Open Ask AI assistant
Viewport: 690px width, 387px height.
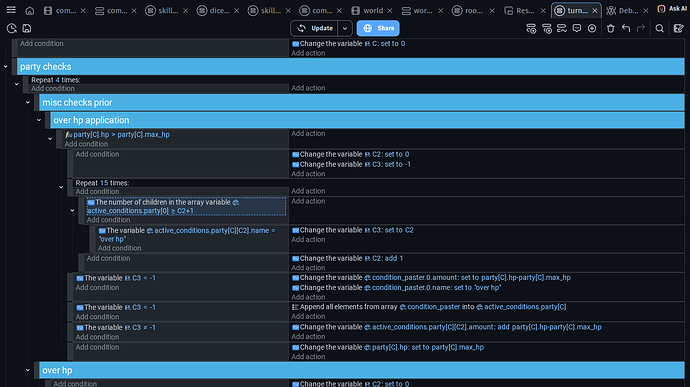point(672,9)
